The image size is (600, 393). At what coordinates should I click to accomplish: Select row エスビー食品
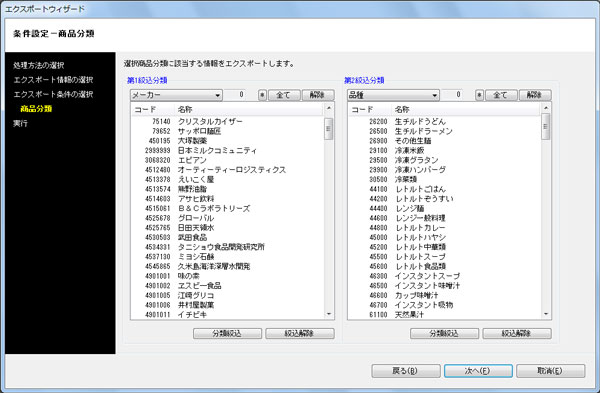(x=227, y=286)
